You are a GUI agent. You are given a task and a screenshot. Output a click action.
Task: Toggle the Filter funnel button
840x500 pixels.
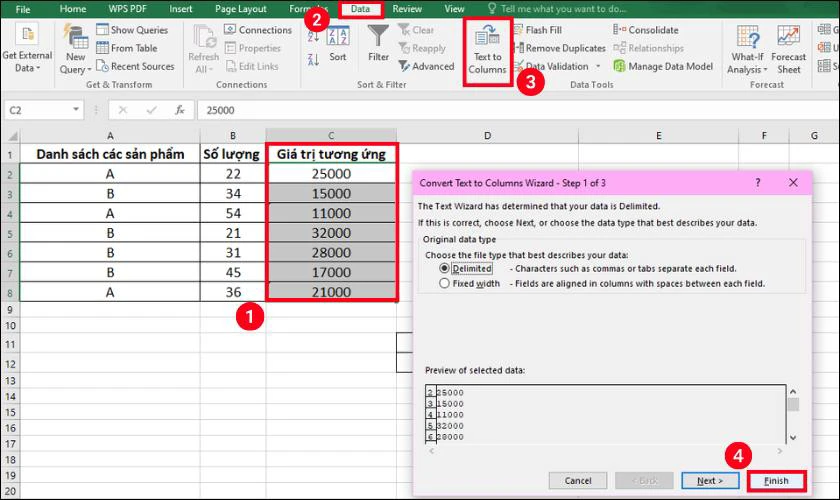pos(378,43)
